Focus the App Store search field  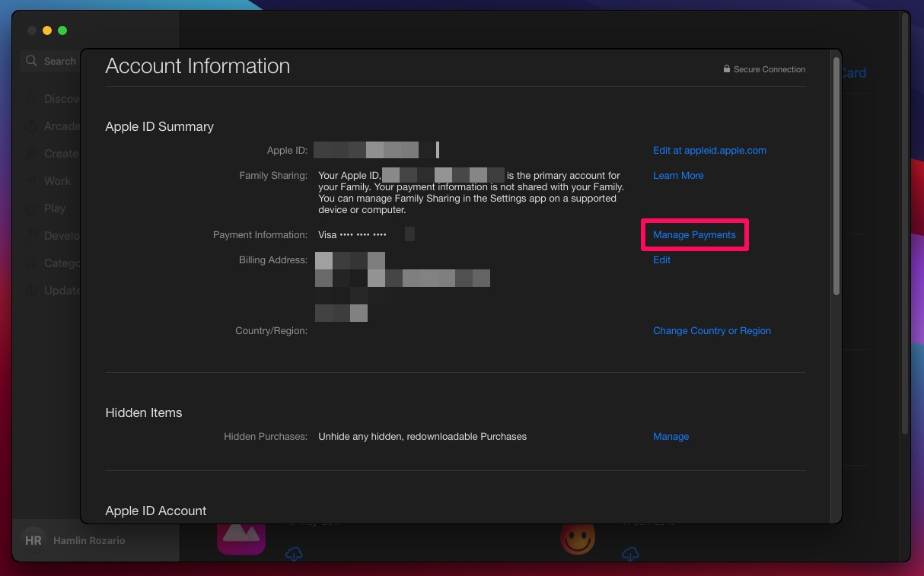click(x=50, y=61)
